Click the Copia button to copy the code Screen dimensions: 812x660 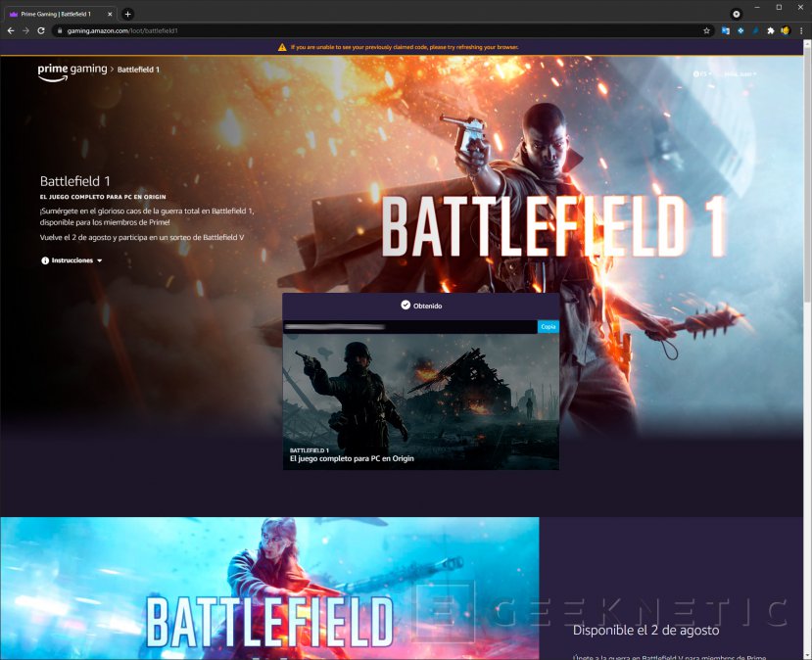[549, 327]
